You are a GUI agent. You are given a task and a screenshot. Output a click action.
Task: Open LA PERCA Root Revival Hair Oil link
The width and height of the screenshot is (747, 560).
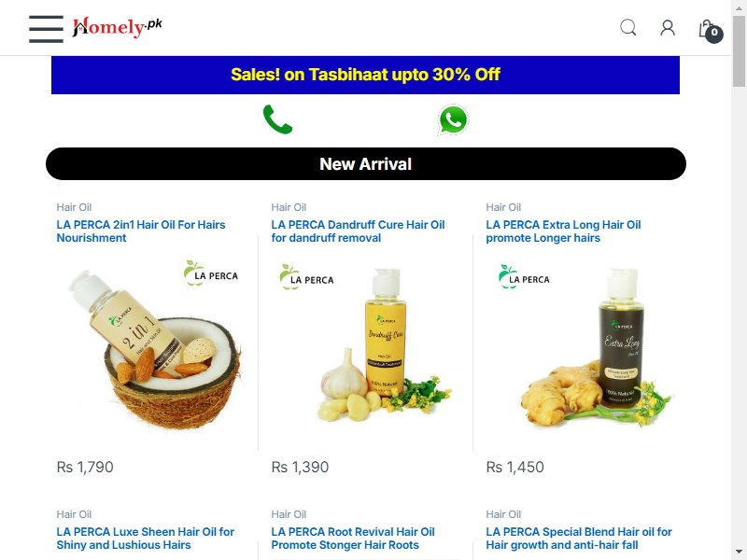pyautogui.click(x=353, y=539)
